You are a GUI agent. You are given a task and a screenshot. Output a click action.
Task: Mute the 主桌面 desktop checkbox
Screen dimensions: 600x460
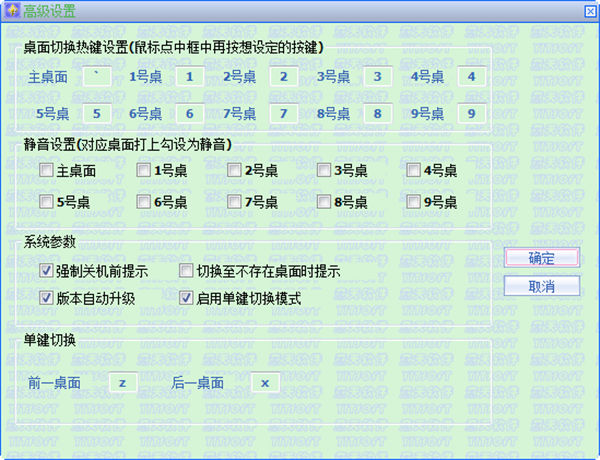46,170
